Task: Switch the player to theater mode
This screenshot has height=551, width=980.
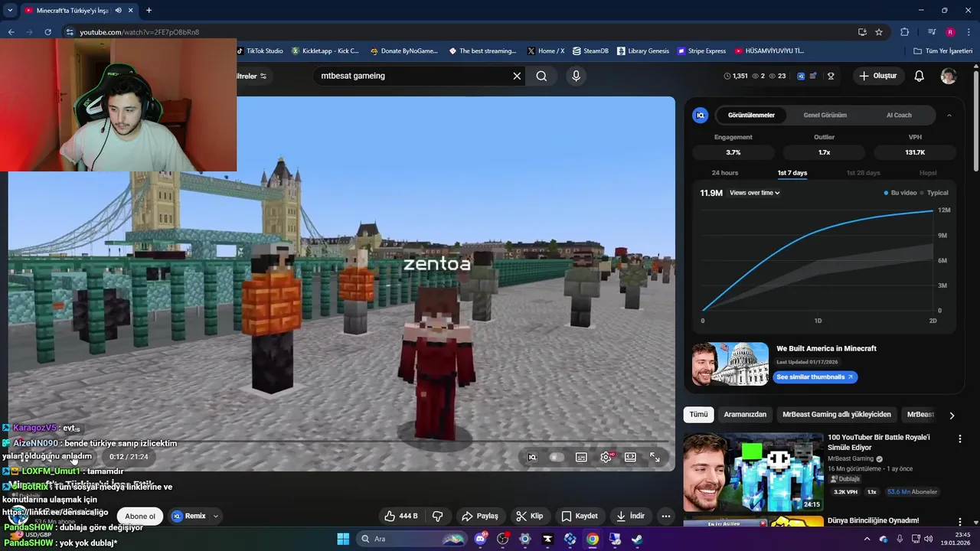Action: click(x=630, y=457)
